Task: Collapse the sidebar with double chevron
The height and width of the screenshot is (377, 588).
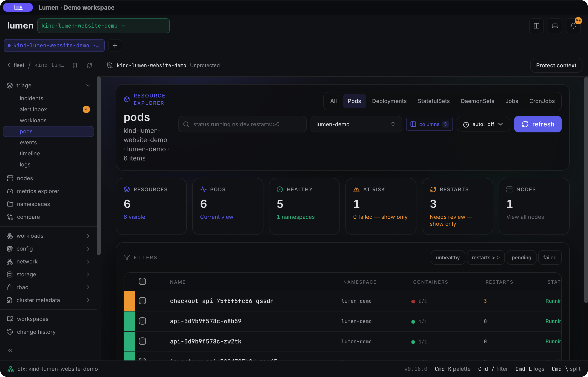Action: tap(10, 350)
